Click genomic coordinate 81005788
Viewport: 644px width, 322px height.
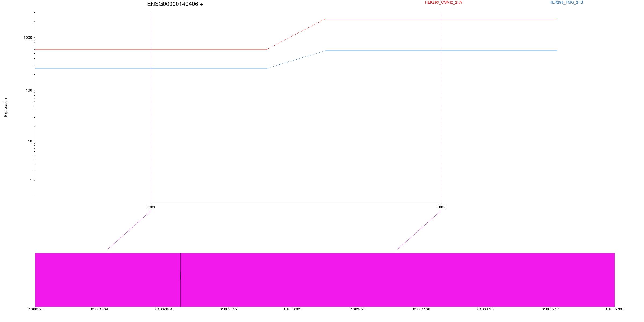[x=614, y=309]
